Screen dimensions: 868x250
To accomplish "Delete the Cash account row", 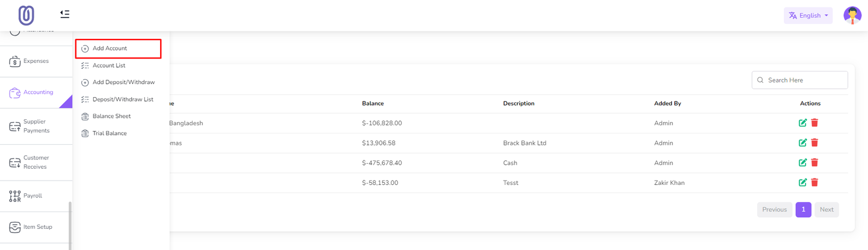I will point(814,163).
